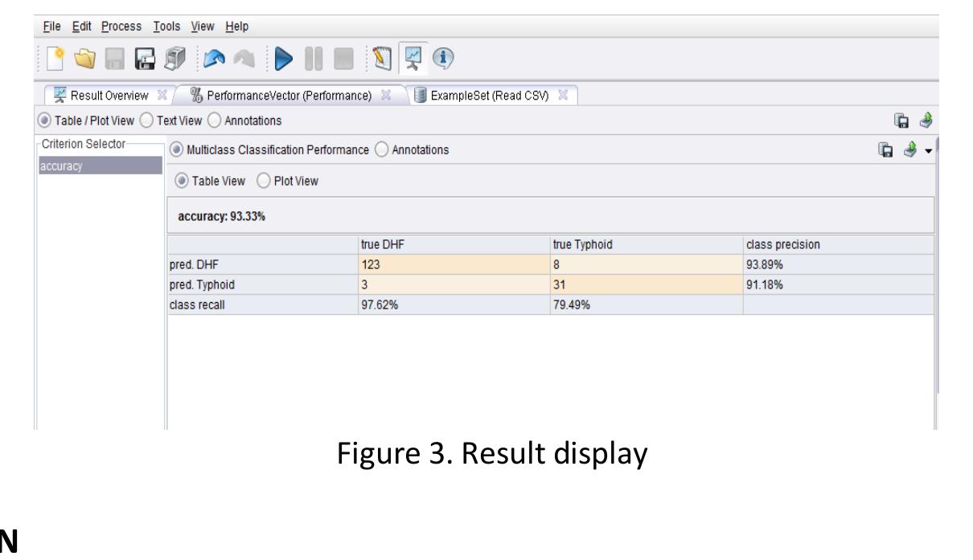Open the welcome info bubble icon
Viewport: 973px width, 560px height.
pyautogui.click(x=441, y=59)
